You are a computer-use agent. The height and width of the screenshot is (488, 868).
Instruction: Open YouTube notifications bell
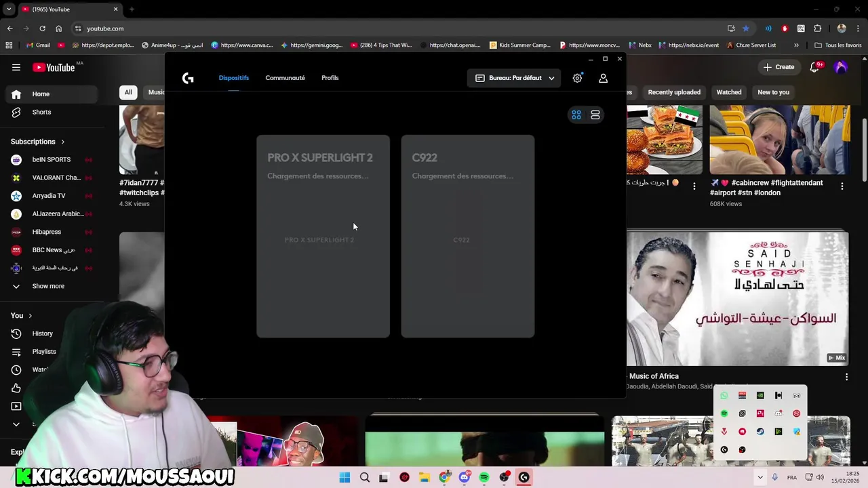coord(815,67)
